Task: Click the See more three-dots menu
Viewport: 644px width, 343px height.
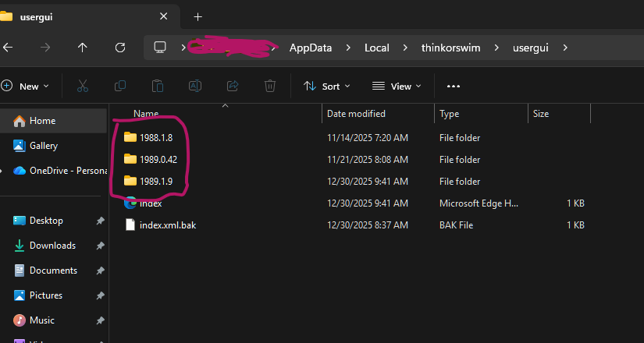Action: click(454, 86)
